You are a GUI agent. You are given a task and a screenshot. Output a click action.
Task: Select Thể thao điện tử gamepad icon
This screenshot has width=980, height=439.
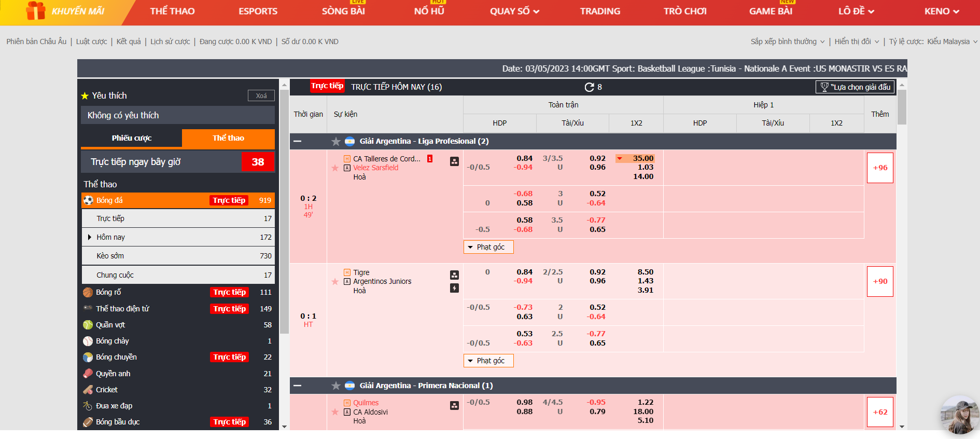point(88,308)
